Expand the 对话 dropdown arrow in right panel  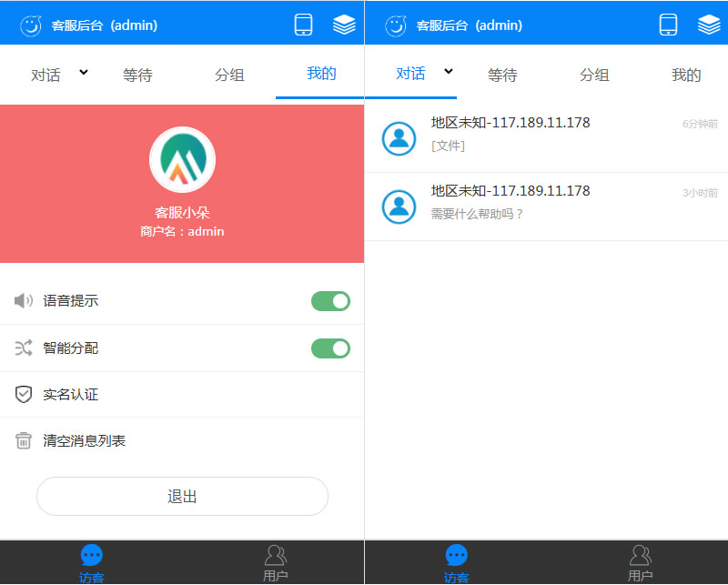(x=449, y=73)
